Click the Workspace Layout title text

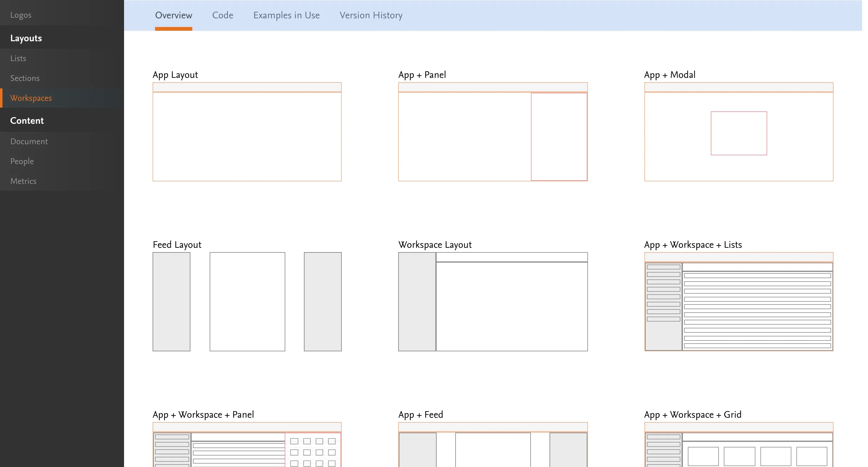click(435, 245)
